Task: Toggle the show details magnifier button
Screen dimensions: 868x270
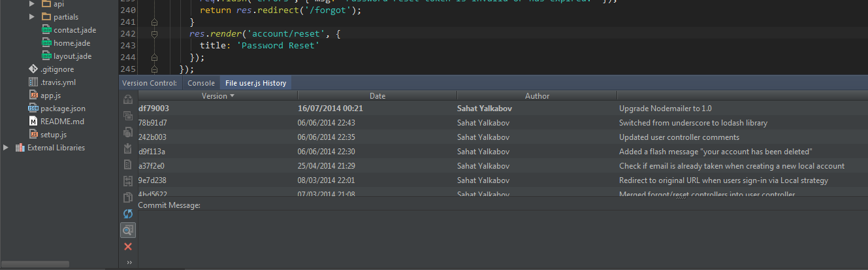Action: pyautogui.click(x=128, y=230)
